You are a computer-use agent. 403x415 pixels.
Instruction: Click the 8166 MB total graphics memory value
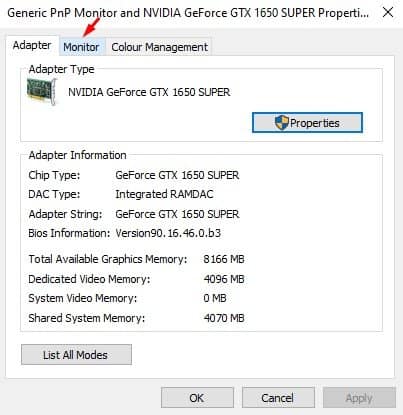(224, 259)
